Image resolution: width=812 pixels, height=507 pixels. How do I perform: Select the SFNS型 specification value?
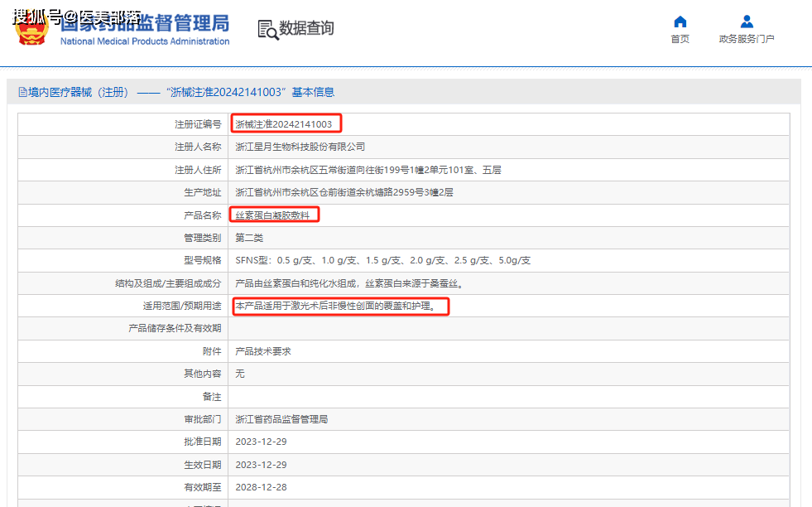[382, 260]
